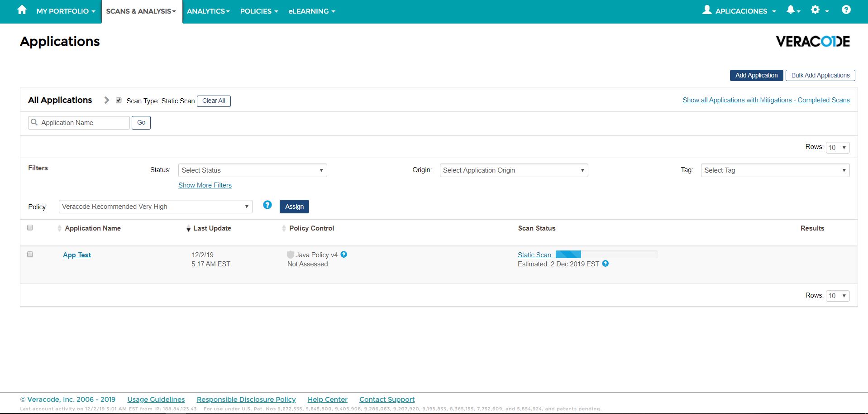Viewport: 868px width, 414px height.
Task: Click the shield icon before Java Policy v4
Action: click(291, 255)
